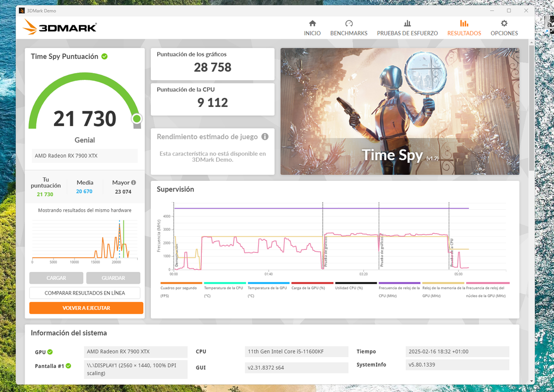Click the Puntuación de los gráficos label

pos(192,54)
